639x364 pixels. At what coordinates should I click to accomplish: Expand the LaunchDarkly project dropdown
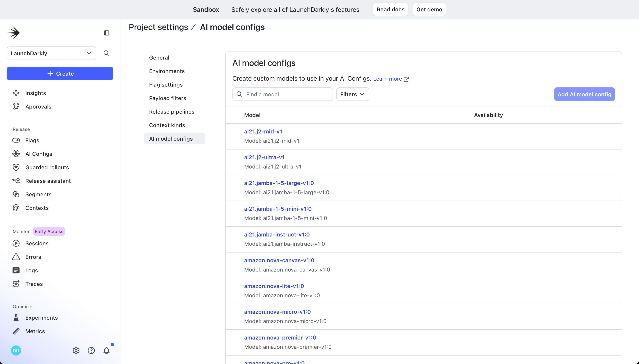(x=52, y=53)
